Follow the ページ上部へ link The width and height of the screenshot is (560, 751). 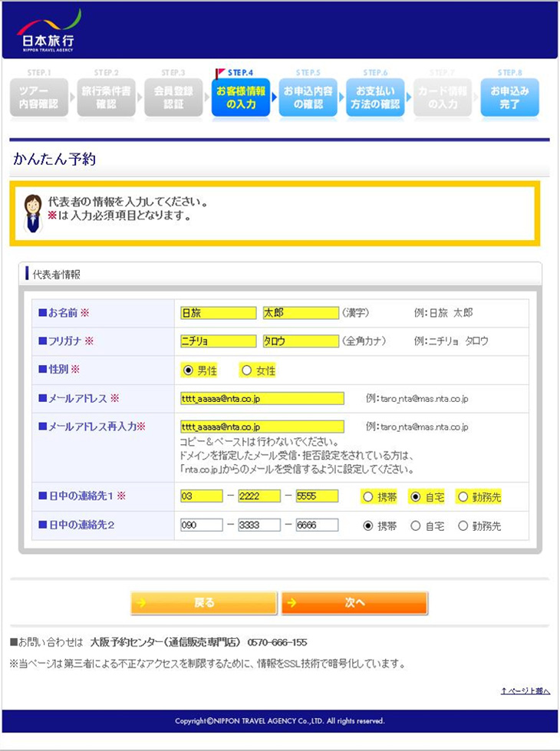point(525,691)
